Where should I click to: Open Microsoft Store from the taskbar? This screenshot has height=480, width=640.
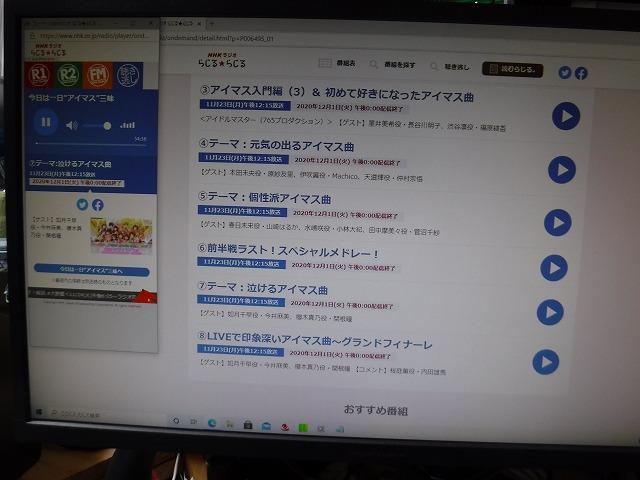[x=248, y=425]
